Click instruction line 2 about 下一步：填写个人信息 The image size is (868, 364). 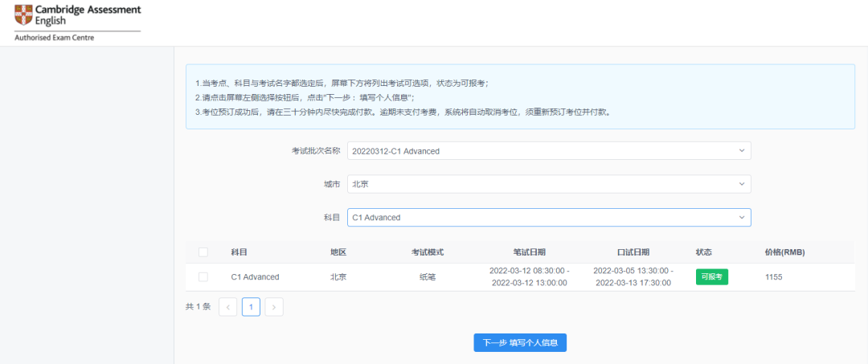(x=305, y=97)
